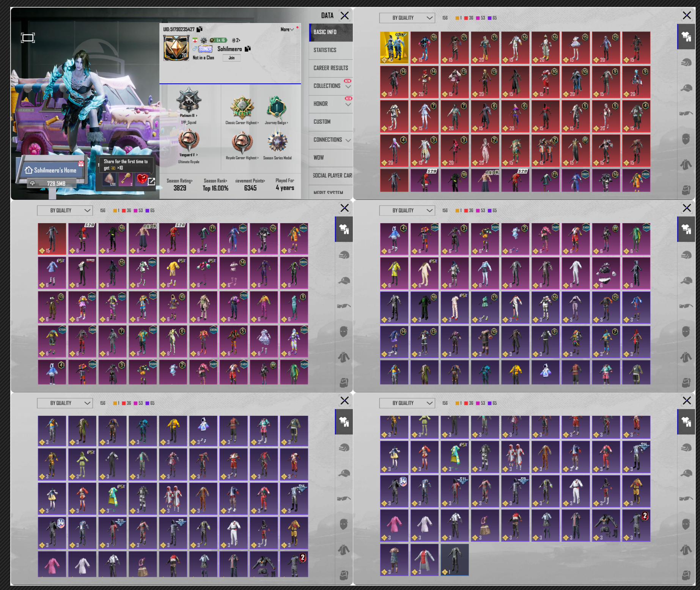The image size is (700, 590).
Task: Expand the CONNECTIONS section chevron
Action: click(x=348, y=140)
